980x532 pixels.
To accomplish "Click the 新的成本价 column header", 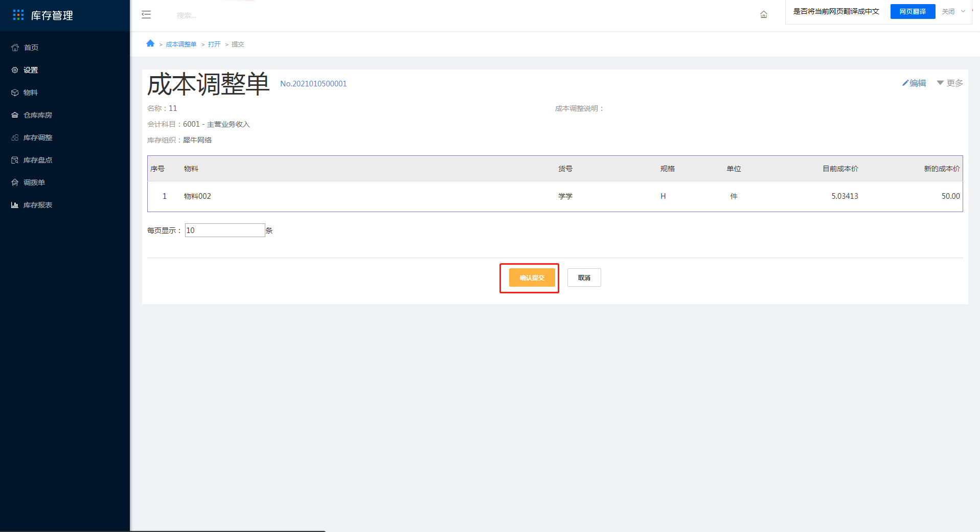I will pos(942,169).
